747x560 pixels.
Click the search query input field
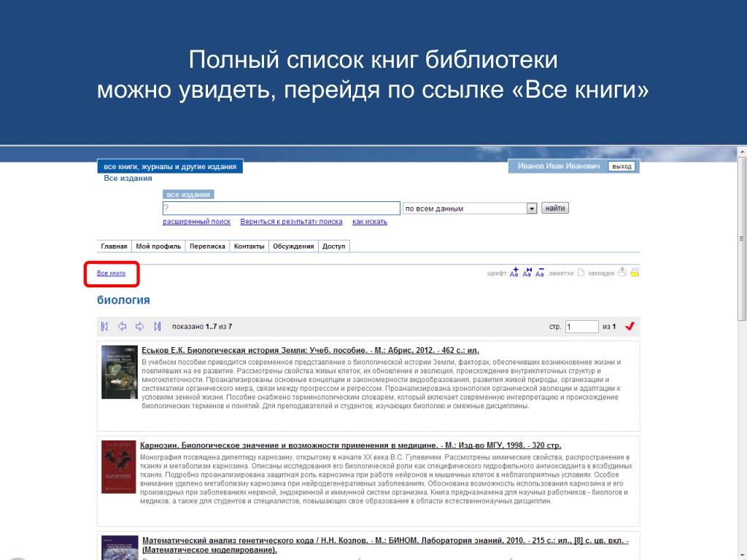pyautogui.click(x=281, y=208)
